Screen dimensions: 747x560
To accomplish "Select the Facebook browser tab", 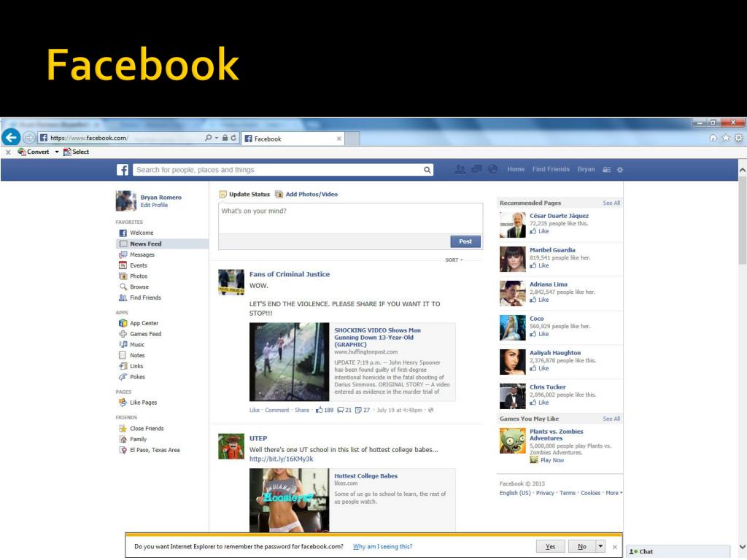I will (293, 139).
